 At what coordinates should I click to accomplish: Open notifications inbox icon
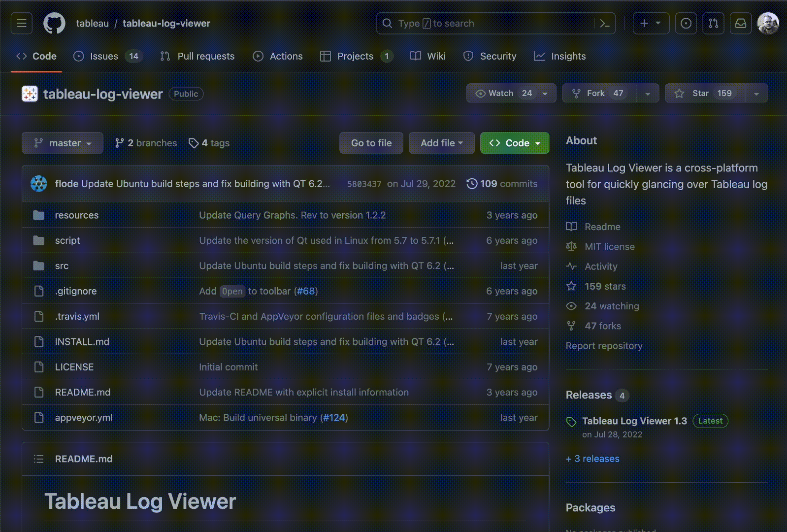(741, 23)
